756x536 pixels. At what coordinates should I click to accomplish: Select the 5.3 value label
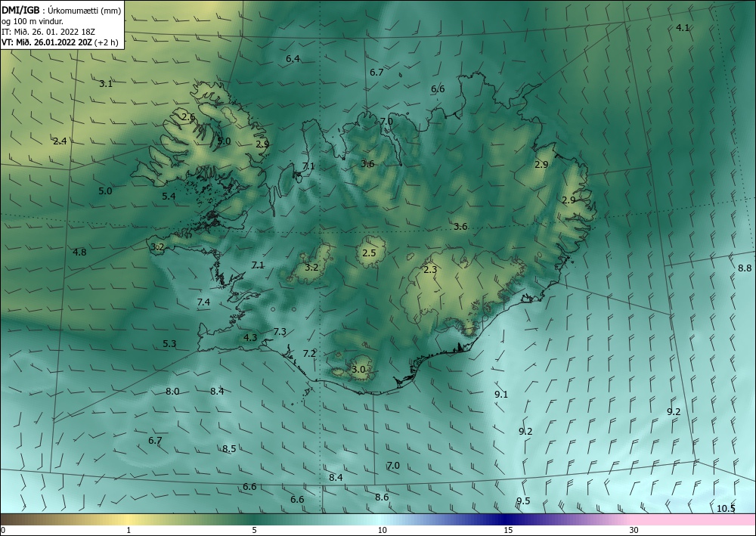(169, 344)
